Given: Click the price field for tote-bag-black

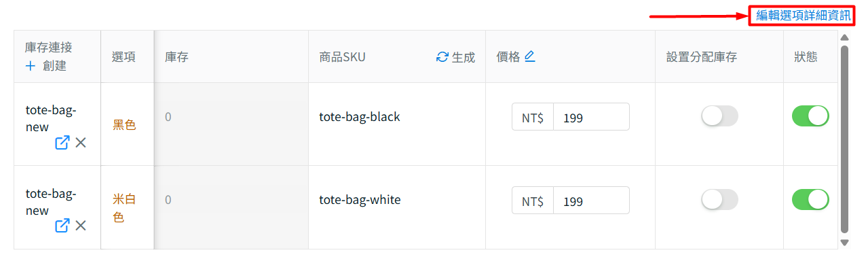Looking at the screenshot, I should 590,117.
